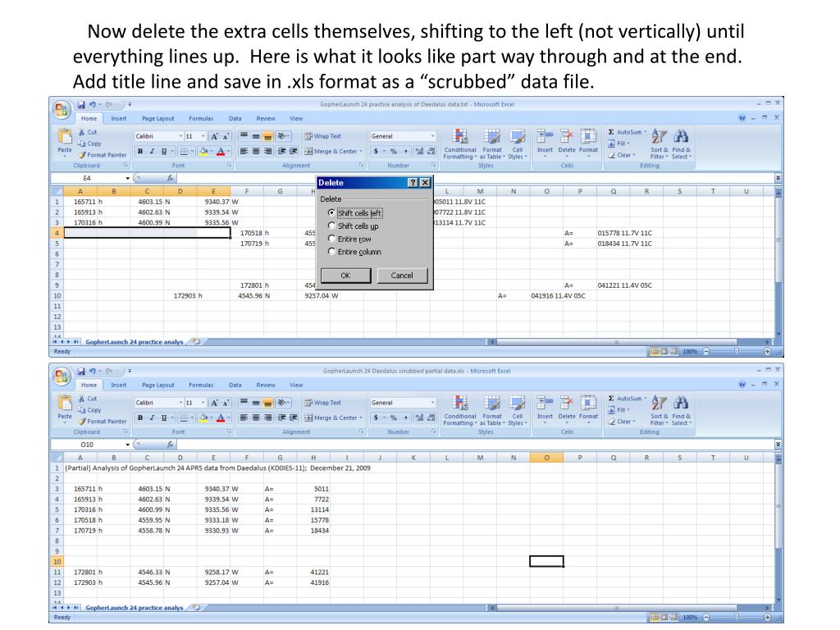Click Find & Select in top window
Viewport: 840px width, 630px height.
pos(682,144)
